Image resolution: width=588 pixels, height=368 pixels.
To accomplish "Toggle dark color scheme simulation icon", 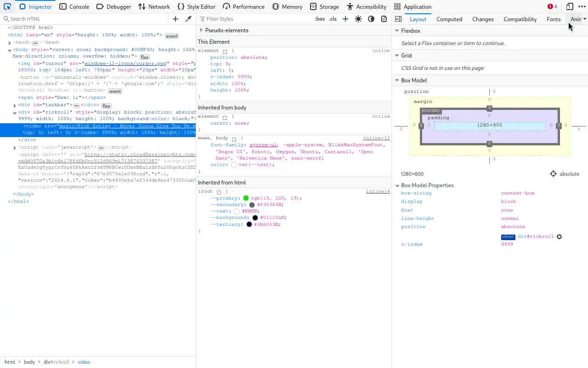I will (371, 19).
